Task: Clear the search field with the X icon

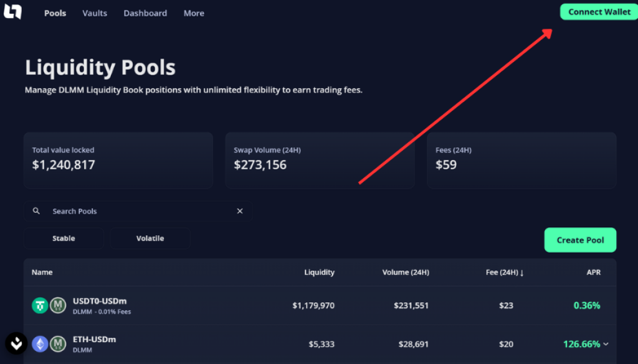Action: [x=240, y=211]
